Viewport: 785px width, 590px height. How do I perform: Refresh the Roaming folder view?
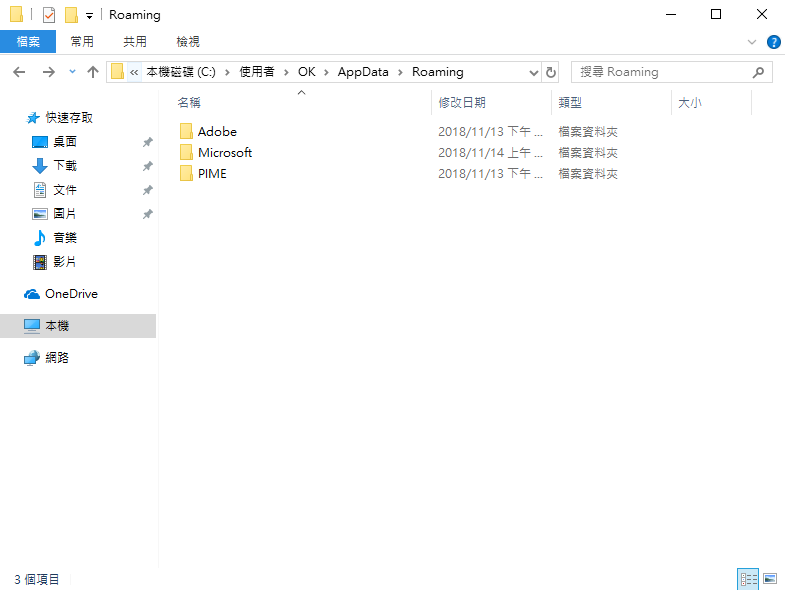coord(551,72)
